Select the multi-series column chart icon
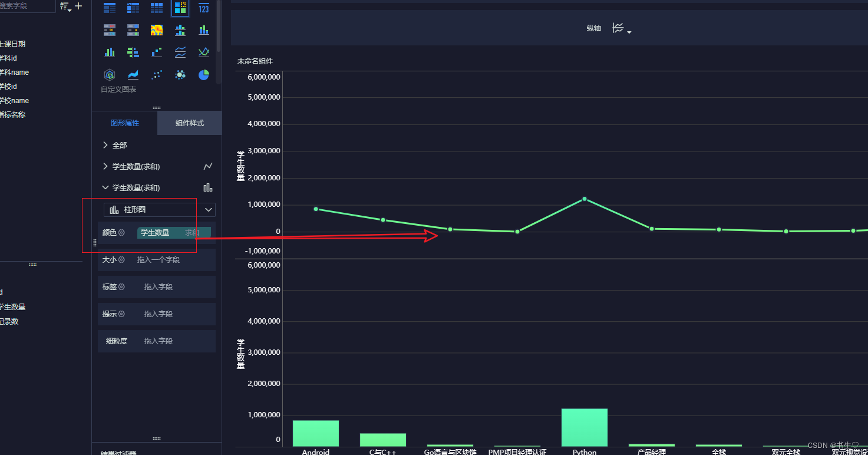The image size is (868, 455). click(110, 52)
